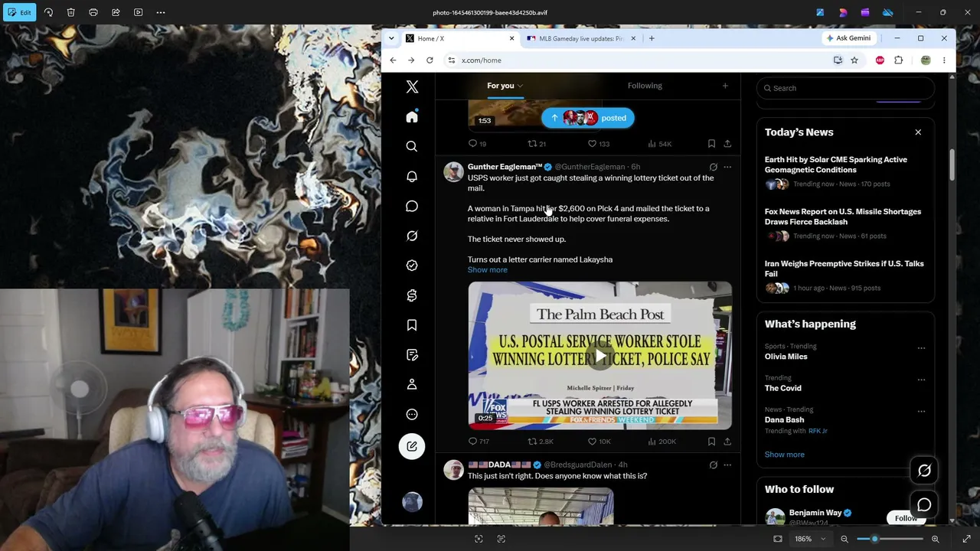The image size is (980, 551).
Task: Reload the x.com page
Action: 430,60
